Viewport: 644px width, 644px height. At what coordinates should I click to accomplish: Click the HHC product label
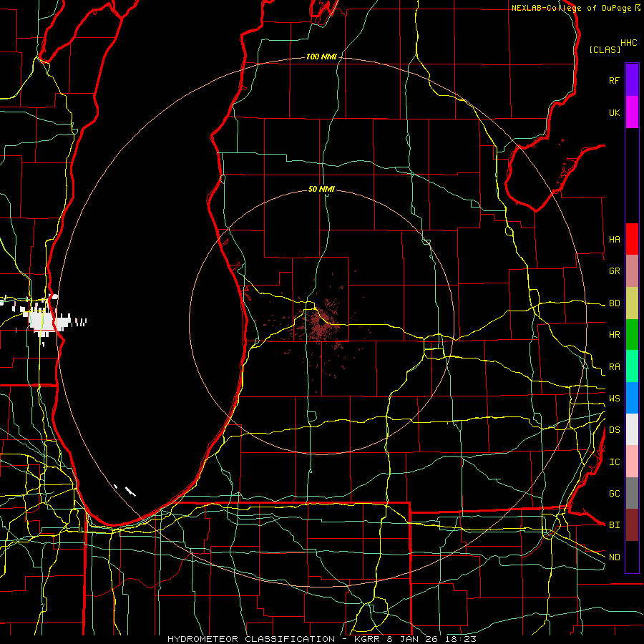[x=628, y=43]
